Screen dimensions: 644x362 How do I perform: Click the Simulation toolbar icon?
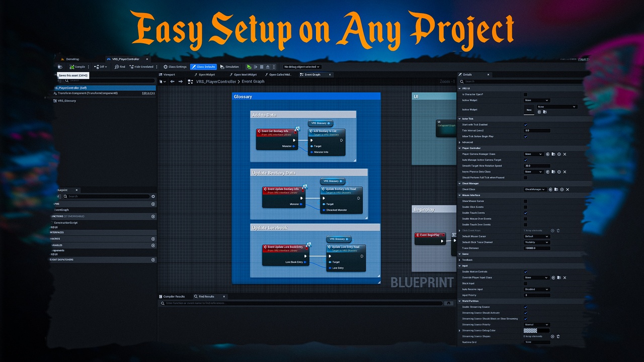click(222, 67)
